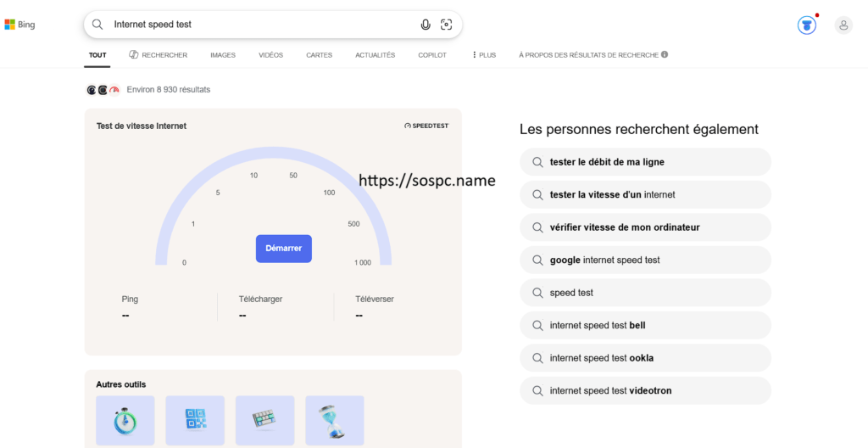Screen dimensions: 868x448
Task: Switch to the Images tab
Action: pos(223,55)
